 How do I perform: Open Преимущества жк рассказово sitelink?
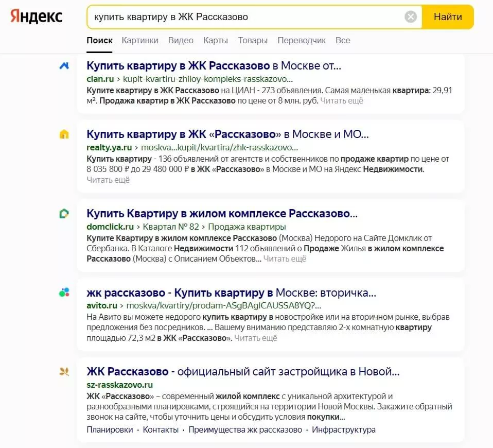(x=245, y=430)
